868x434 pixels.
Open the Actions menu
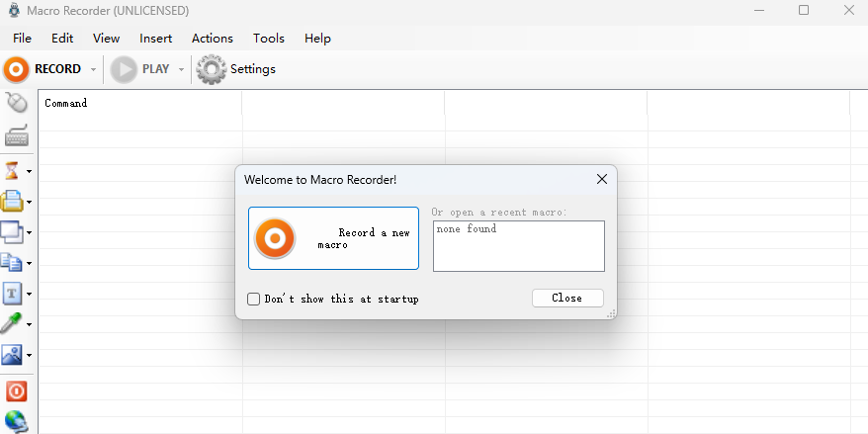point(213,39)
